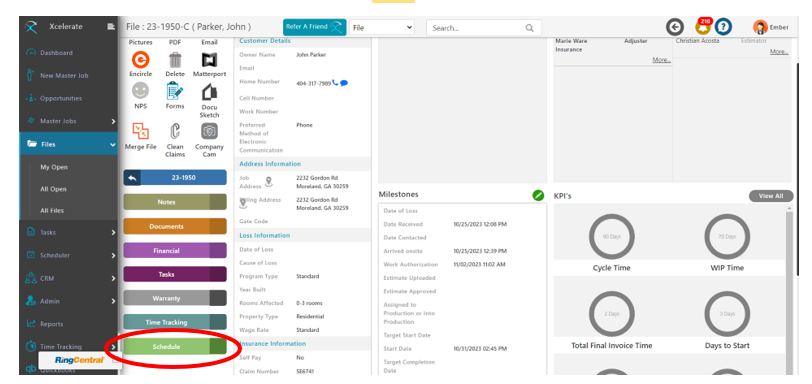Click the search magnifier icon

[529, 28]
